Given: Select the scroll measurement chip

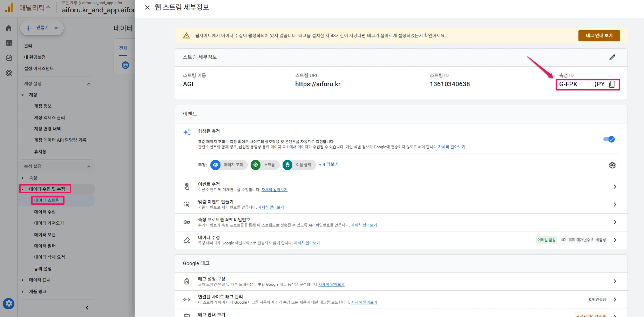Looking at the screenshot, I should coord(265,165).
